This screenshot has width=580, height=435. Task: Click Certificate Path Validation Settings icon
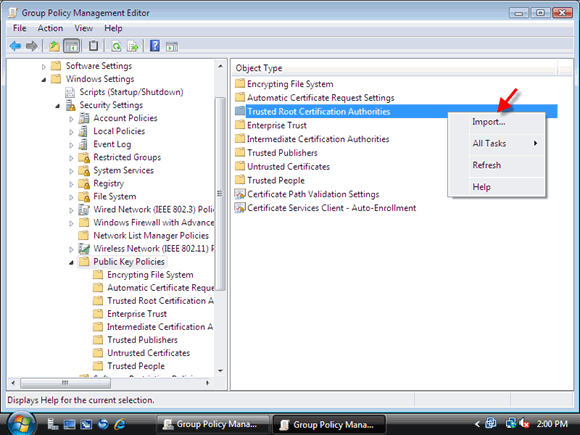(240, 194)
